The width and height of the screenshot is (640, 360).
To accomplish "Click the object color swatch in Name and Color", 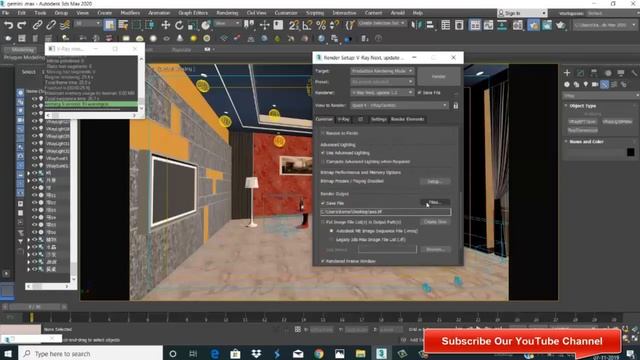I will click(631, 152).
